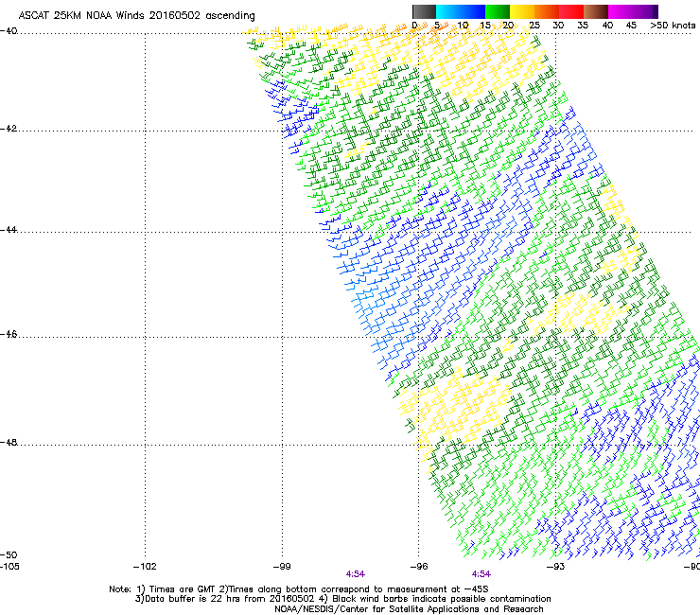Click the -96 longitude axis label

pos(419,567)
